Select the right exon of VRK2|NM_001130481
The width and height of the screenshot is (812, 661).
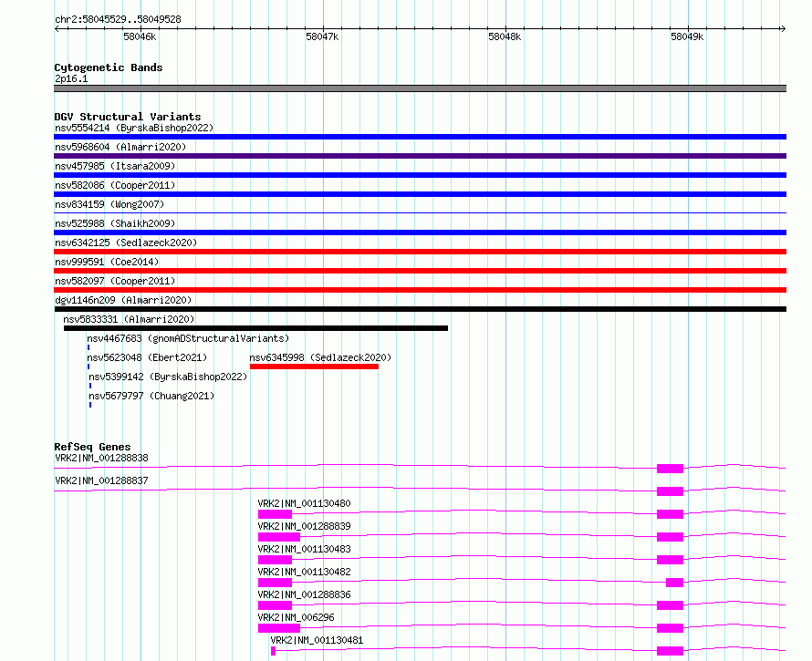[x=670, y=651]
